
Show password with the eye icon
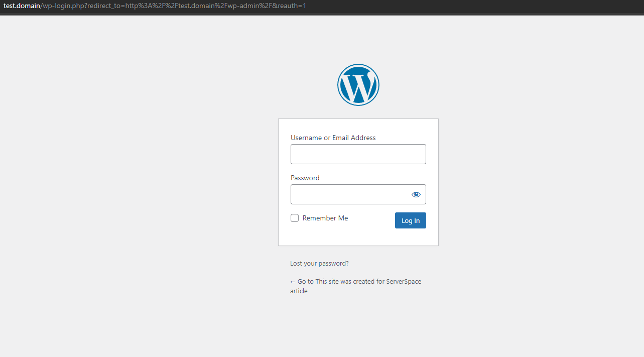click(x=416, y=194)
